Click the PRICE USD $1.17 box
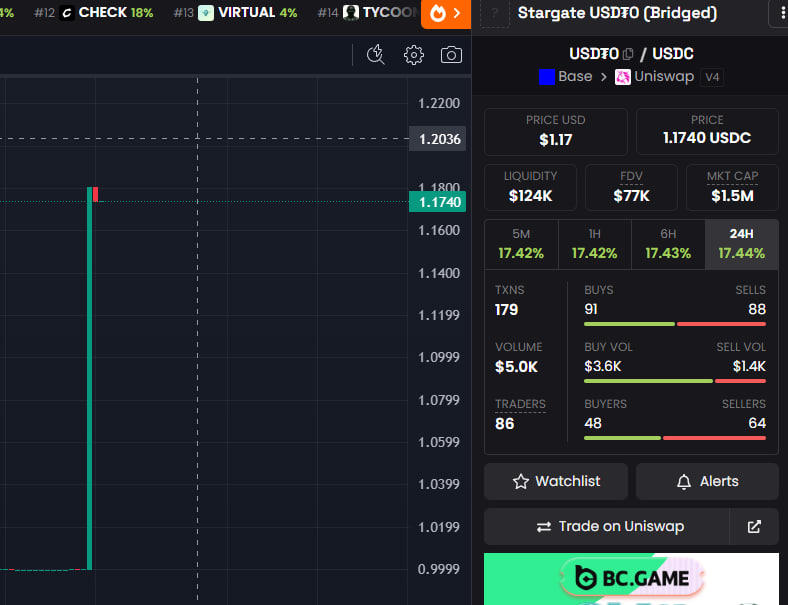This screenshot has height=605, width=788. 556,132
